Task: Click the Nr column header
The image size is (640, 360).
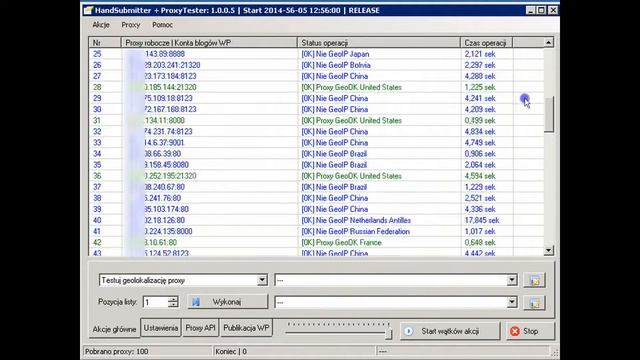Action: [x=105, y=42]
